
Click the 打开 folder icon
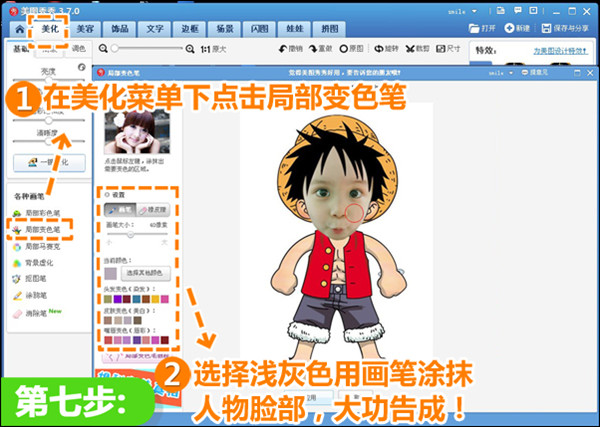[474, 28]
